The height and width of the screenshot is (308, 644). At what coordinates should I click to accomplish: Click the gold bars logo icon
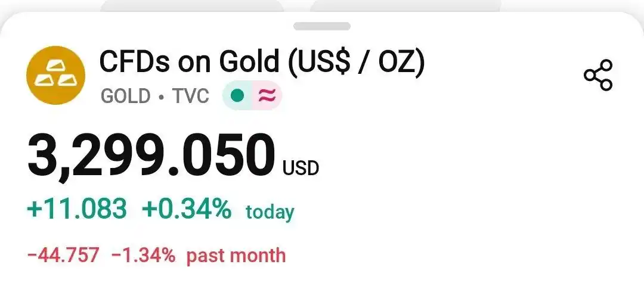[56, 75]
